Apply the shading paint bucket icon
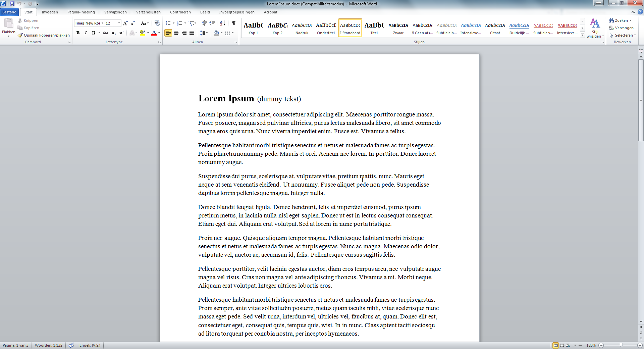Image resolution: width=644 pixels, height=349 pixels. (x=216, y=33)
